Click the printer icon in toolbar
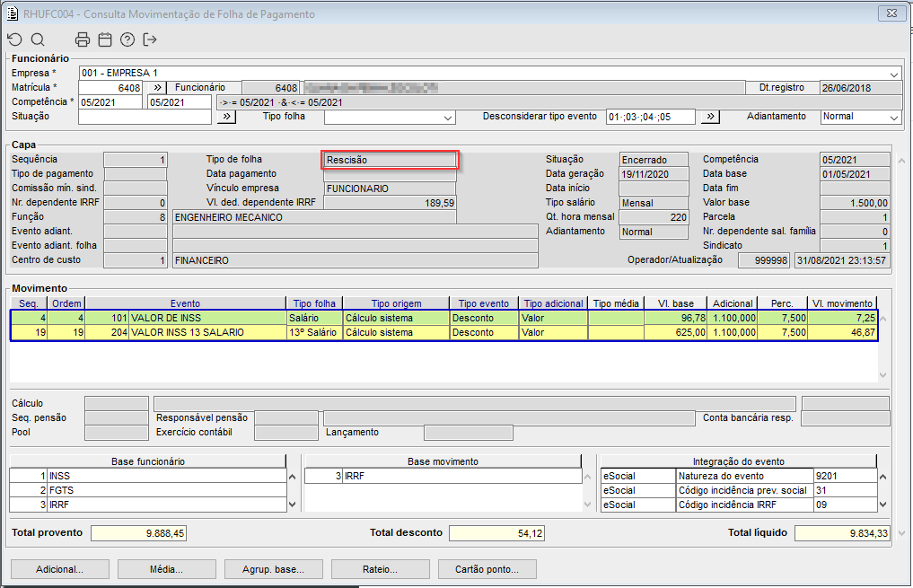The image size is (913, 588). pos(83,39)
